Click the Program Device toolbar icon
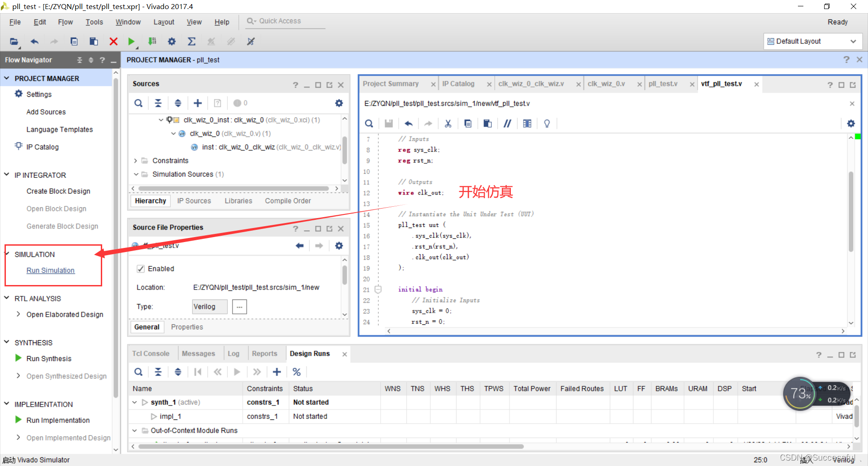This screenshot has width=868, height=466. click(x=152, y=42)
